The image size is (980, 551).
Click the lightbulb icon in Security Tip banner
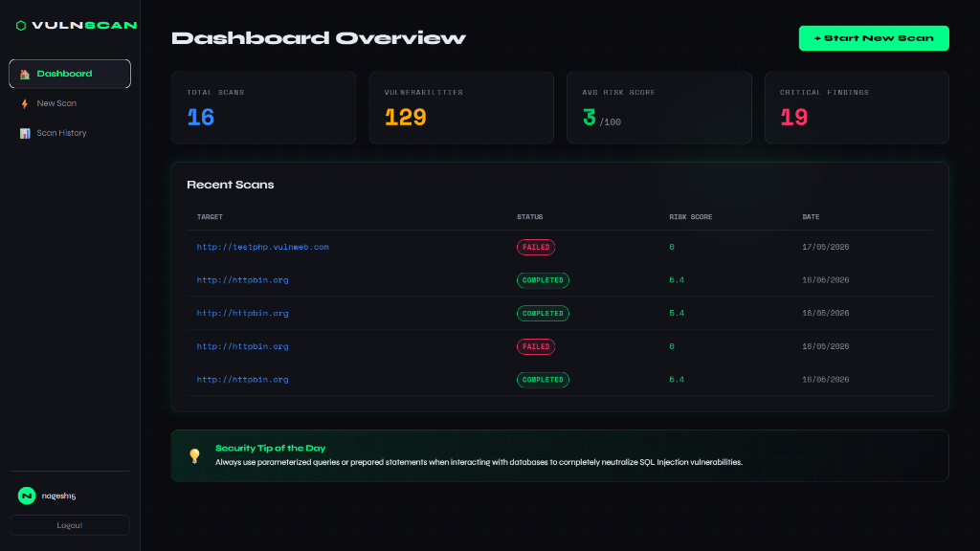[194, 456]
